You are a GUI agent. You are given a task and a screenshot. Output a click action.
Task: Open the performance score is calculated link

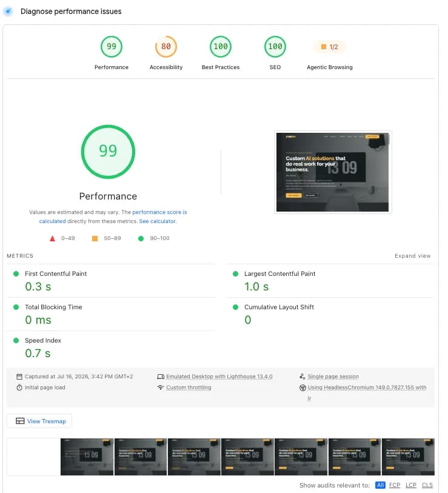(159, 212)
